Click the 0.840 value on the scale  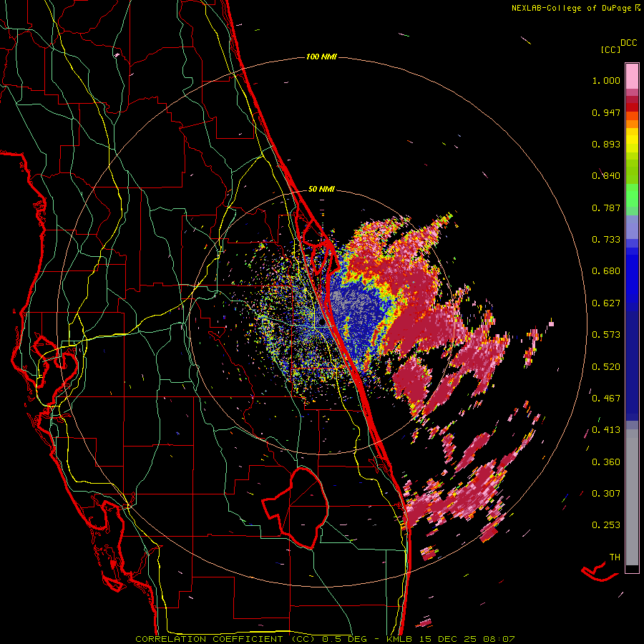[606, 176]
